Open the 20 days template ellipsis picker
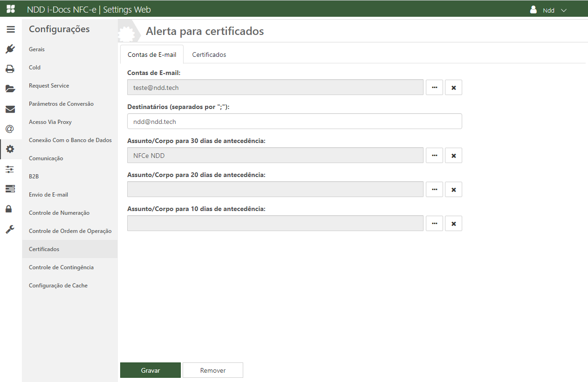The height and width of the screenshot is (382, 588). coord(434,190)
